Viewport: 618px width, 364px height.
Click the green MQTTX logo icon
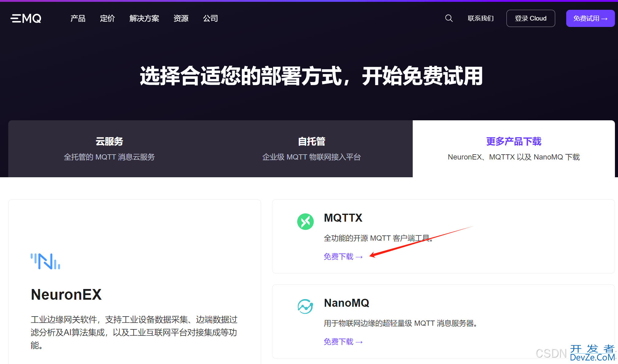305,221
